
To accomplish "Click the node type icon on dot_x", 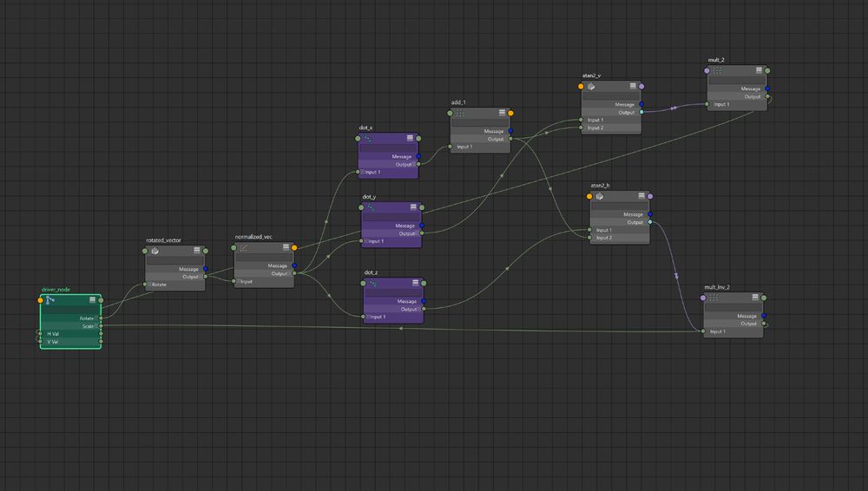I will coord(367,138).
